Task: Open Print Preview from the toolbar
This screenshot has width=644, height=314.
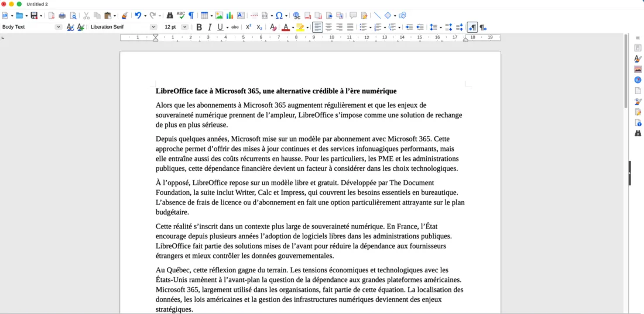Action: click(73, 16)
